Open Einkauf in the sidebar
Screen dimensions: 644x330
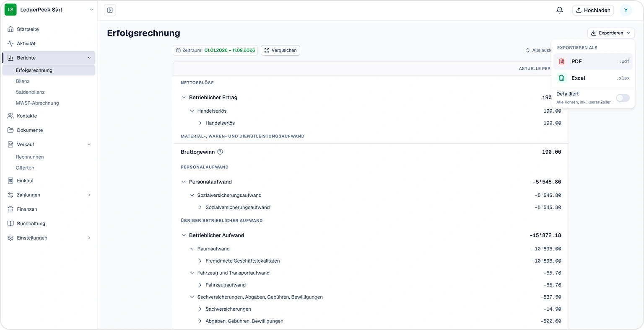(x=49, y=180)
